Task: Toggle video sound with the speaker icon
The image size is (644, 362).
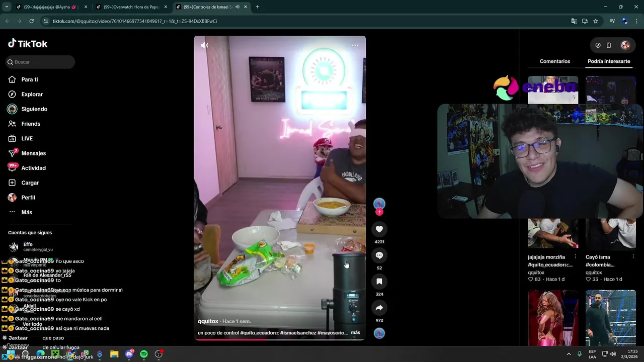Action: click(x=205, y=45)
